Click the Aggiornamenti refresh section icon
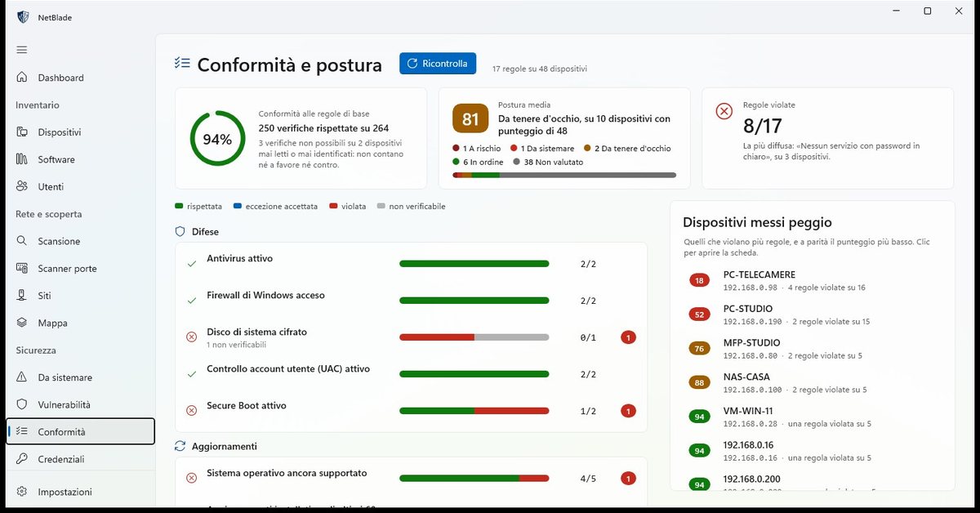The image size is (980, 513). (180, 446)
